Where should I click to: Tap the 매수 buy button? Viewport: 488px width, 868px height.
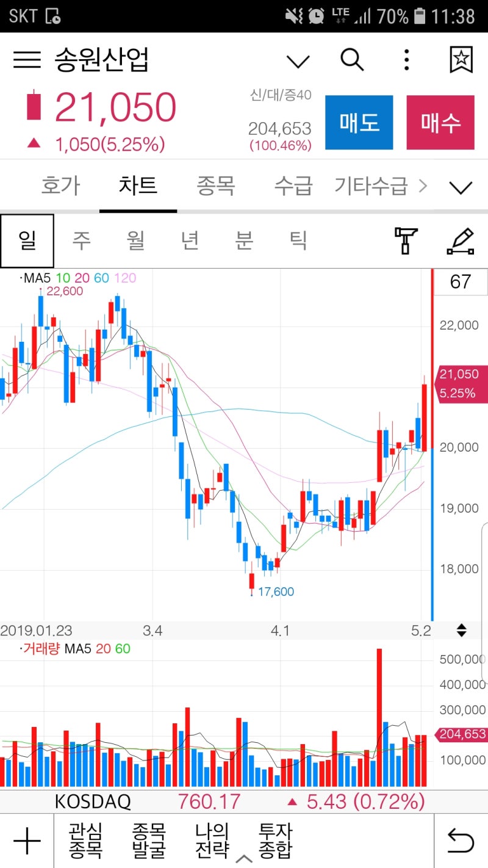440,123
